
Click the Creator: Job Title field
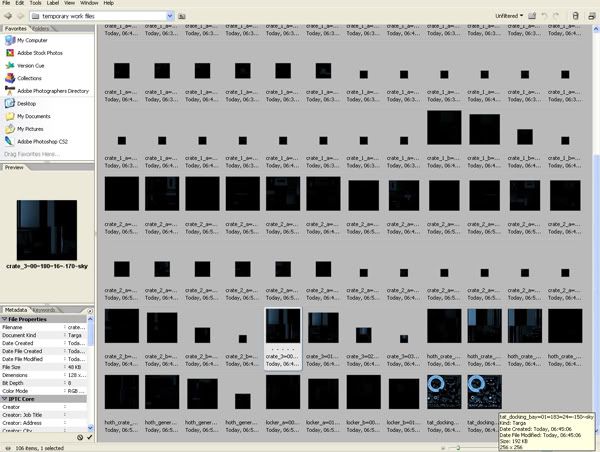click(x=44, y=415)
